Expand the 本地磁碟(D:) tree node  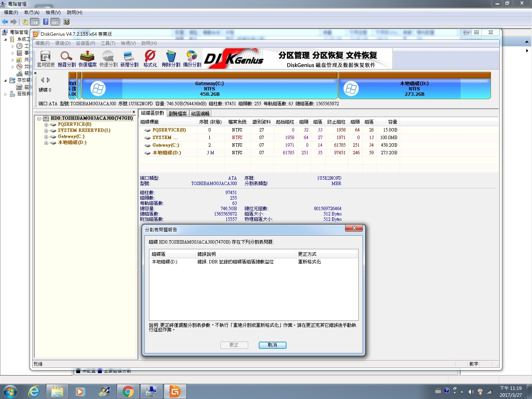point(46,142)
